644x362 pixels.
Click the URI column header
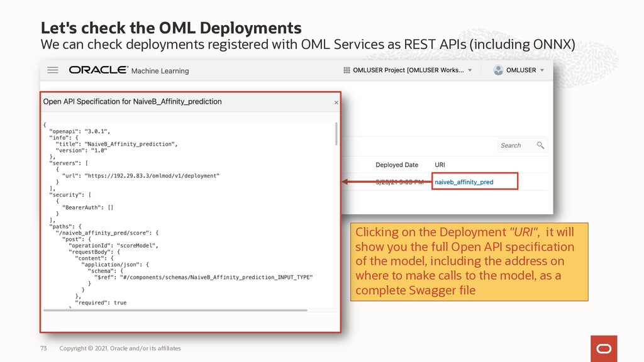(440, 165)
